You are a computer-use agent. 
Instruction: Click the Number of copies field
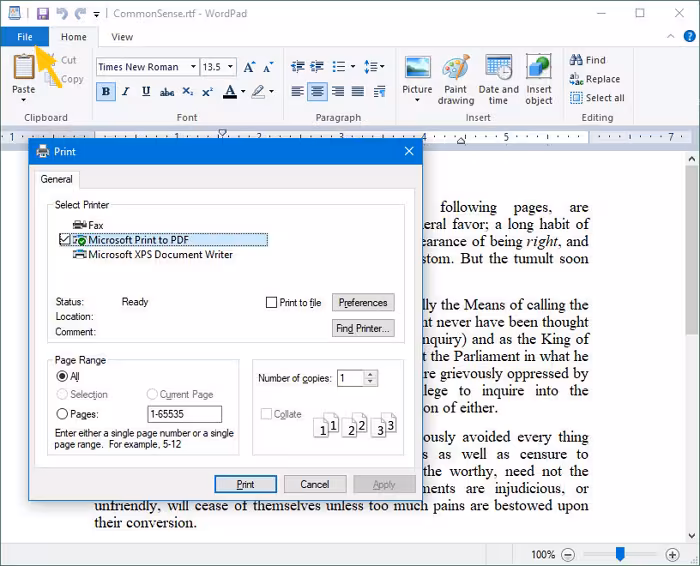pyautogui.click(x=351, y=379)
